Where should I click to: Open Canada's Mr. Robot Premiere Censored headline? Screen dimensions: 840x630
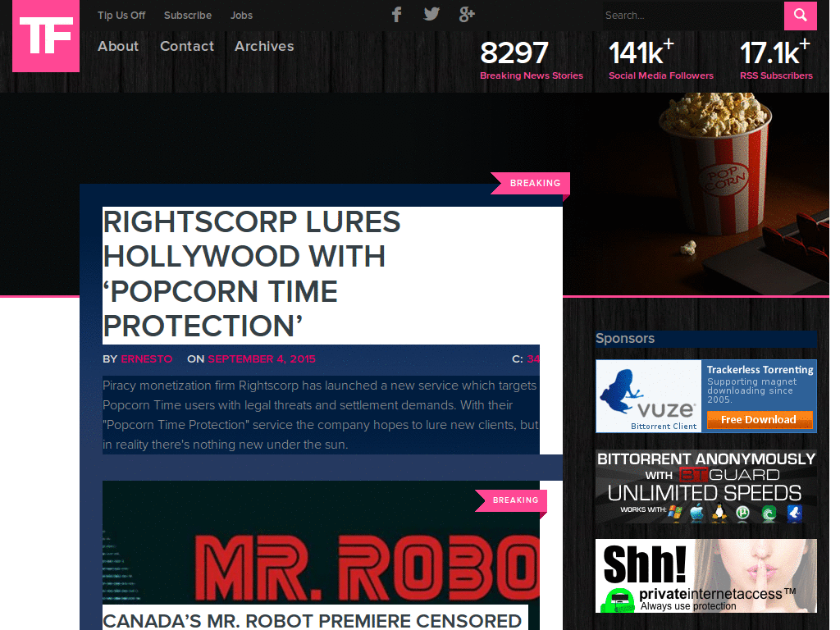click(x=312, y=620)
